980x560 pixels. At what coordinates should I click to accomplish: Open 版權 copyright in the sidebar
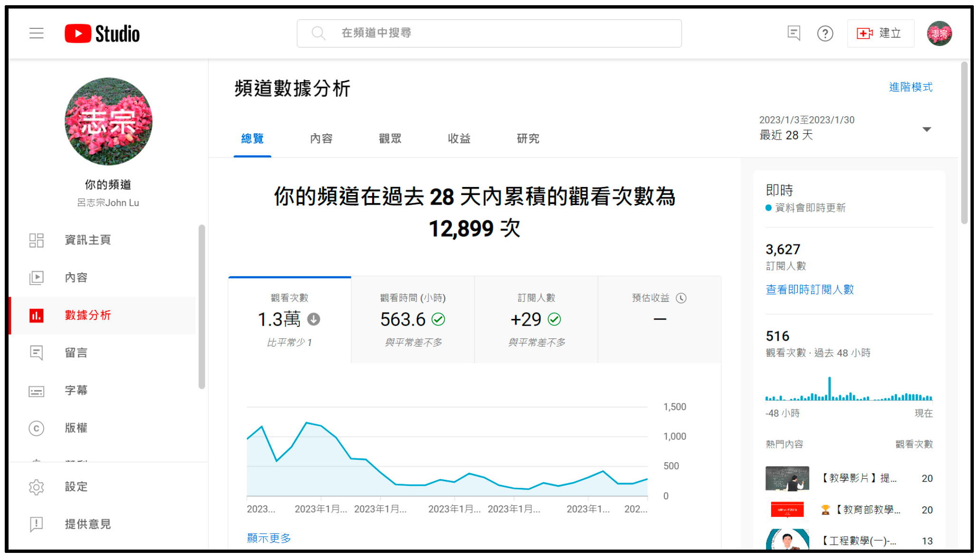[x=76, y=428]
